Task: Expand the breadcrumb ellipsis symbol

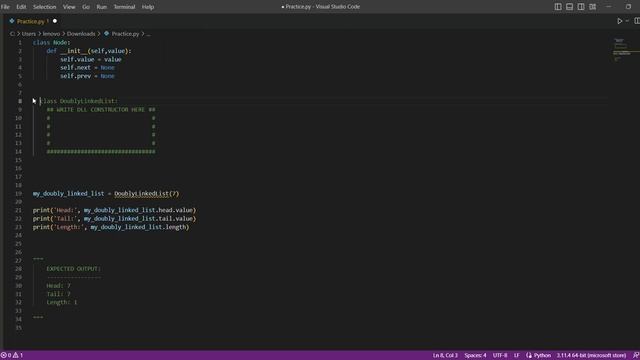Action: (149, 34)
